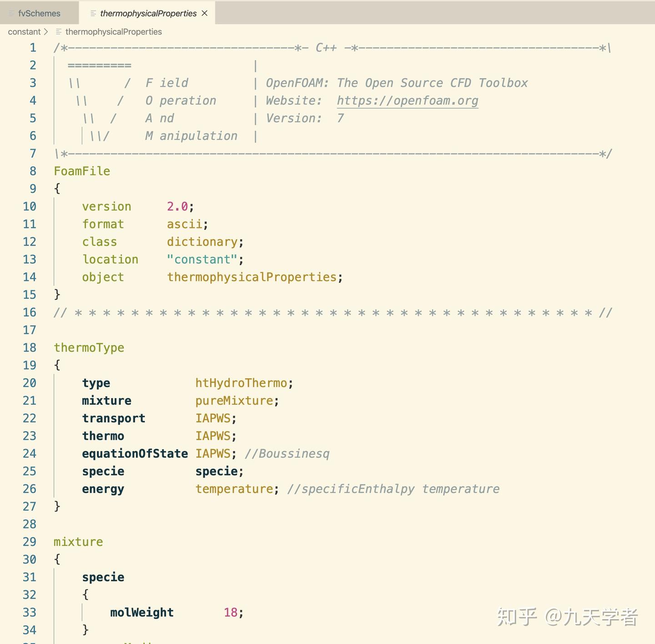This screenshot has width=655, height=644.
Task: Click thermophysicalProperties in the breadcrumb
Action: click(113, 32)
